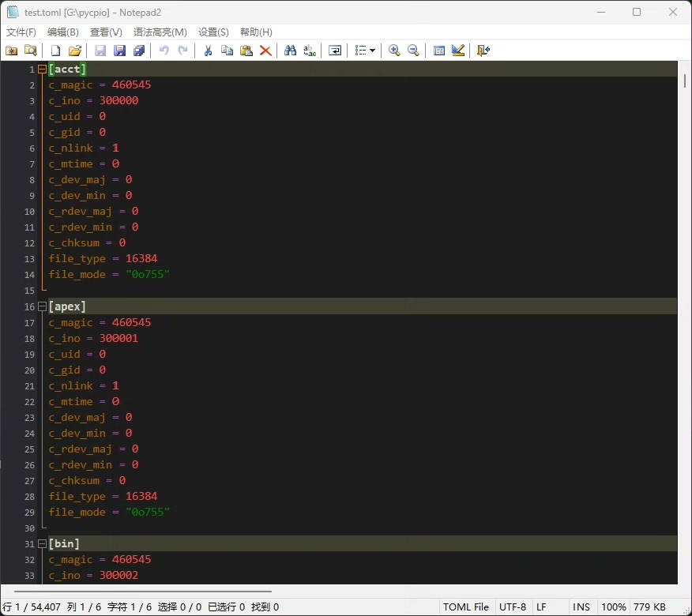Click the Zoom Out magnifier icon

(413, 51)
